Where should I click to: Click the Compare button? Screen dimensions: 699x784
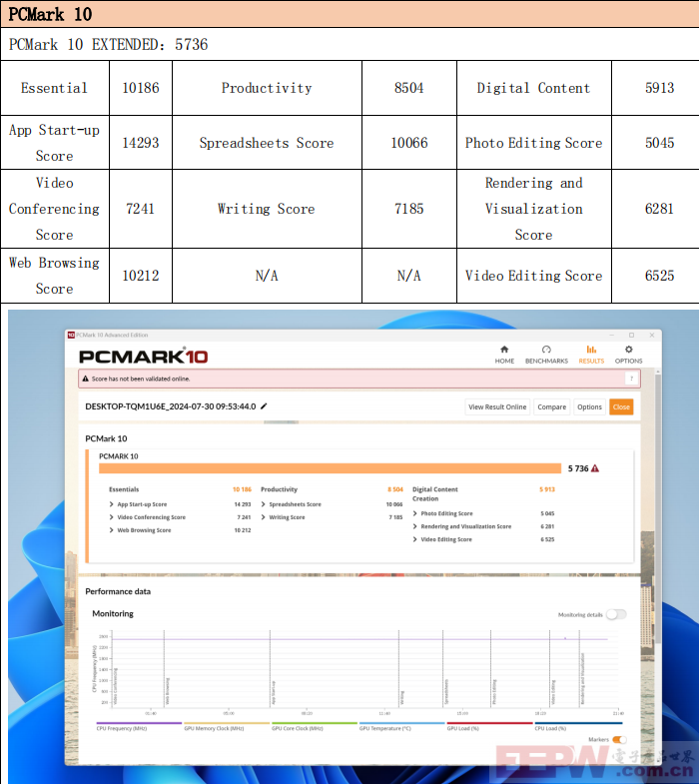(x=551, y=407)
